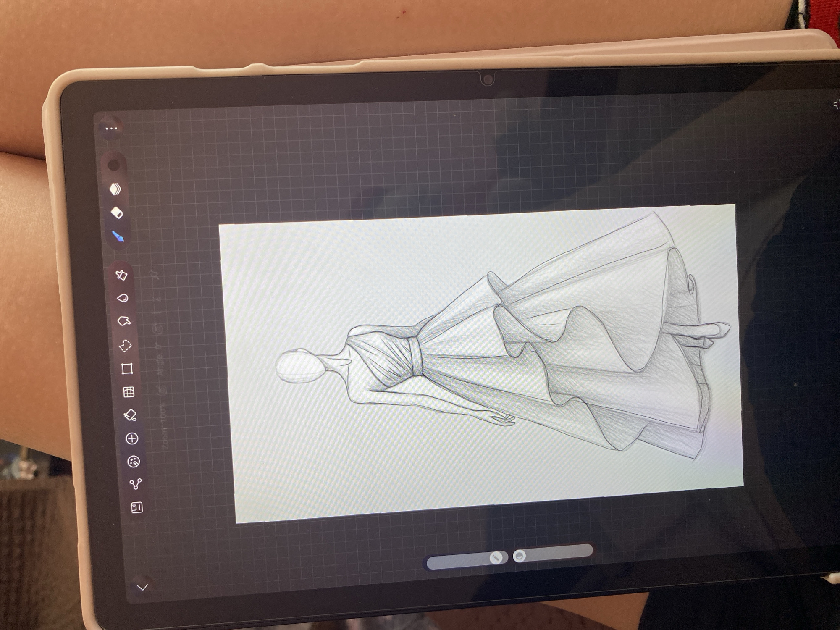Open the Shape tool icon
This screenshot has height=630, width=840.
(x=124, y=321)
